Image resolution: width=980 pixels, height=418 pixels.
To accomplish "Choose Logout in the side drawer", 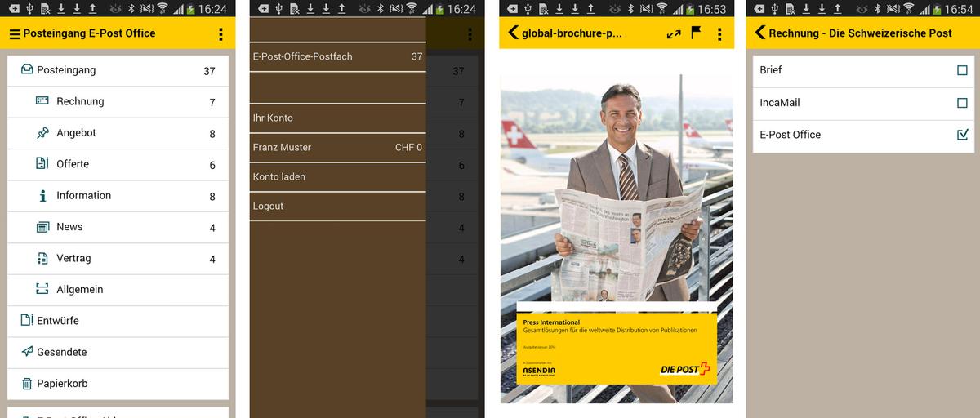I will tap(337, 206).
